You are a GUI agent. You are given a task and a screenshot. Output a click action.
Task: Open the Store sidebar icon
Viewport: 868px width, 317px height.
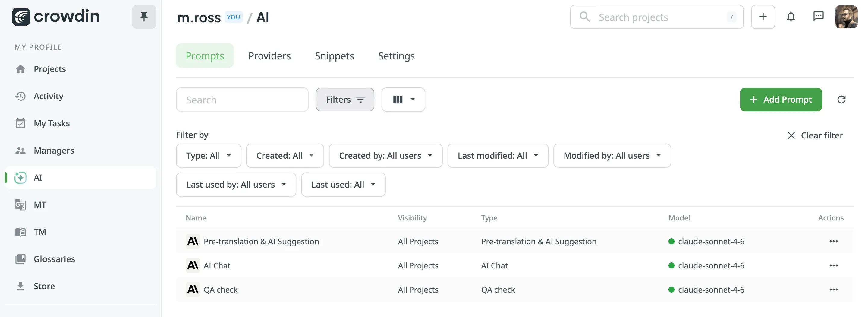click(x=20, y=286)
